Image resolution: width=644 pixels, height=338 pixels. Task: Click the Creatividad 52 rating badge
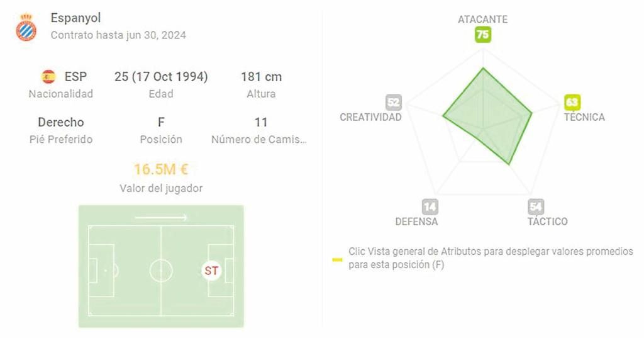(394, 103)
